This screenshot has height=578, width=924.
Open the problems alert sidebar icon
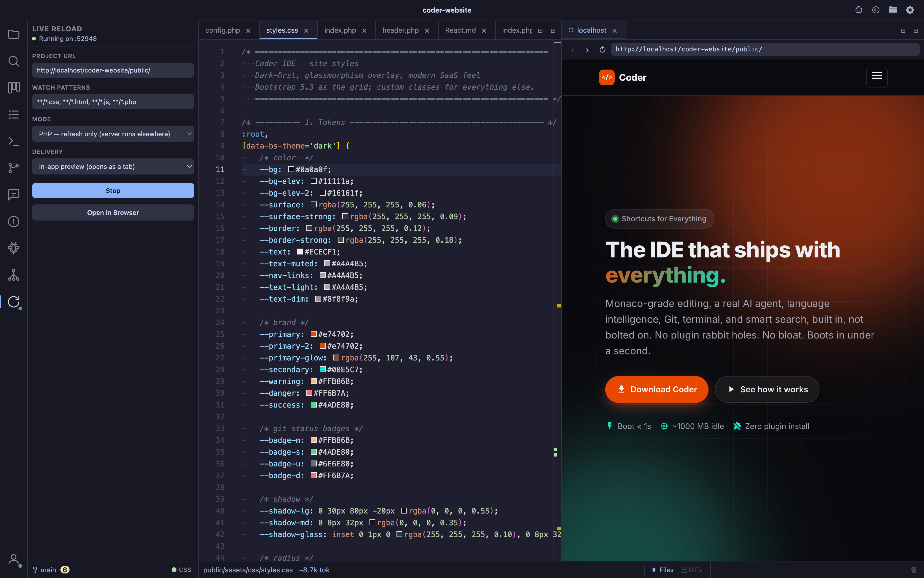pos(14,221)
